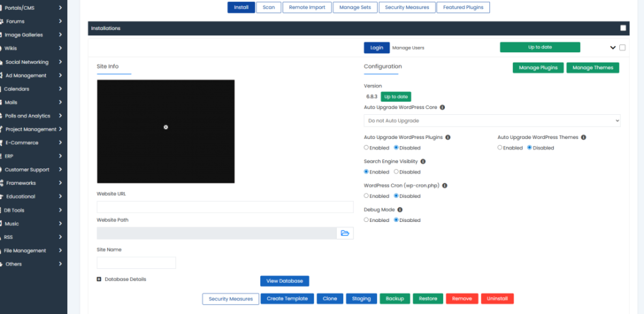
Task: Expand Calendars category chevron
Action: [60, 89]
